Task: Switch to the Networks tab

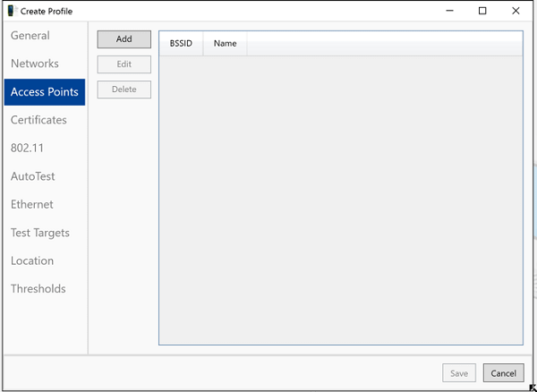Action: (35, 64)
